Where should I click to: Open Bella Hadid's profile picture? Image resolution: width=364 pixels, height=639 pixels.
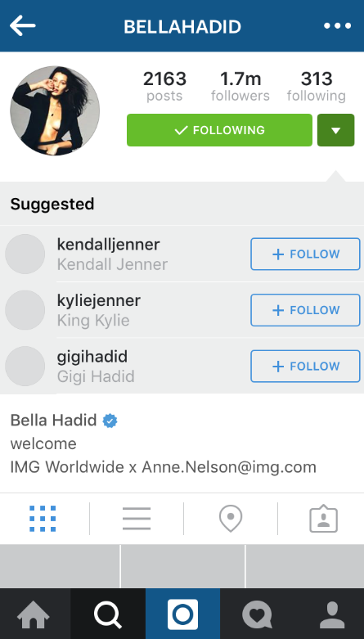[55, 110]
